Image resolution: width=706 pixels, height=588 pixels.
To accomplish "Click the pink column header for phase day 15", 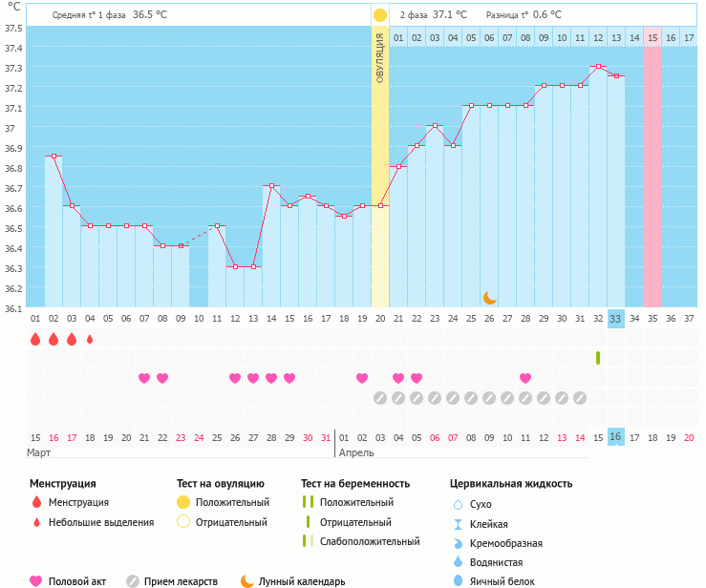I will pyautogui.click(x=653, y=37).
